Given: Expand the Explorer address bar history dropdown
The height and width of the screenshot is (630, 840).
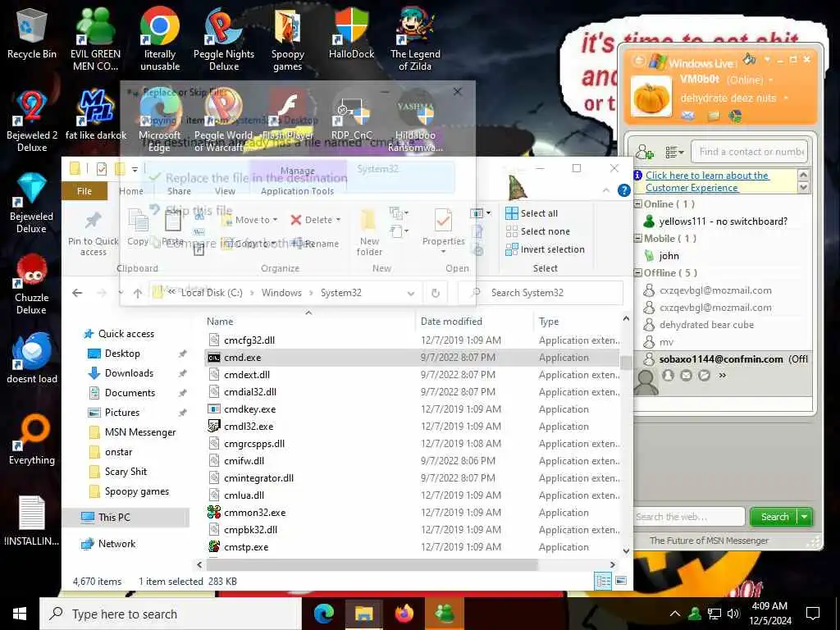Looking at the screenshot, I should click(x=411, y=293).
